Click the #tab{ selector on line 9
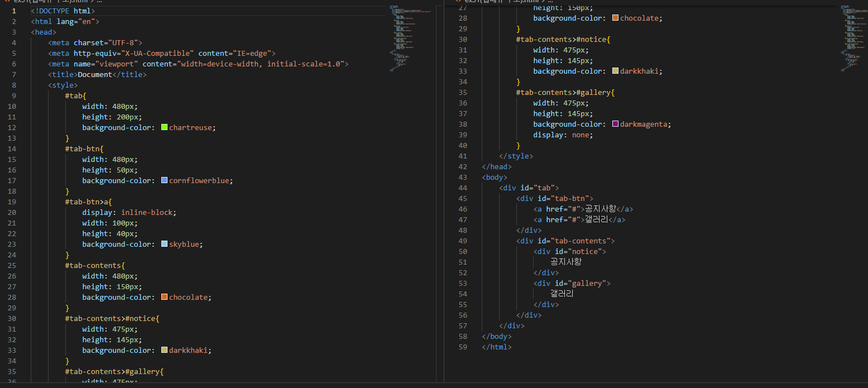 coord(76,95)
